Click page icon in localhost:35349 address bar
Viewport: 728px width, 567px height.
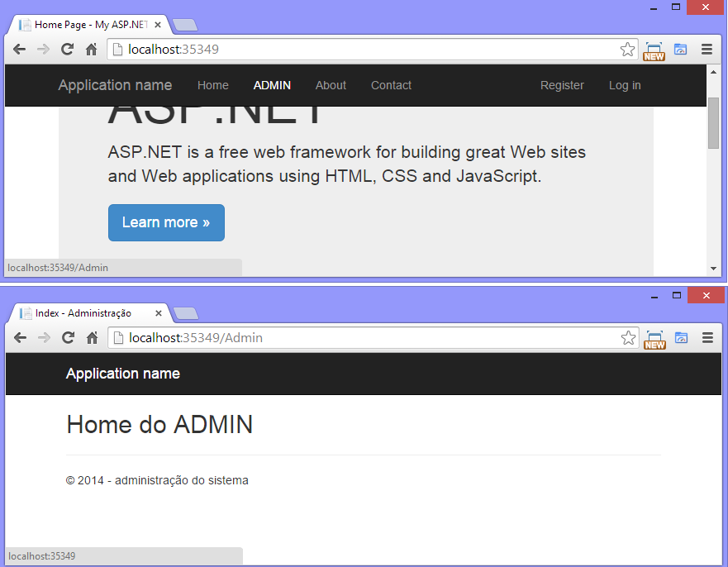click(x=118, y=50)
